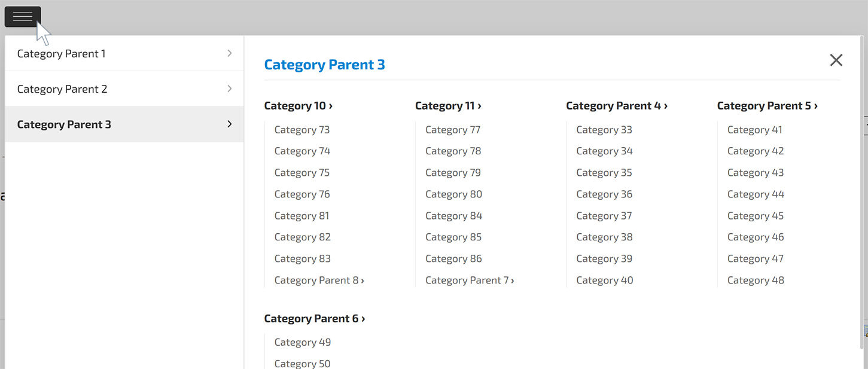Select the Category 37 link

point(604,216)
